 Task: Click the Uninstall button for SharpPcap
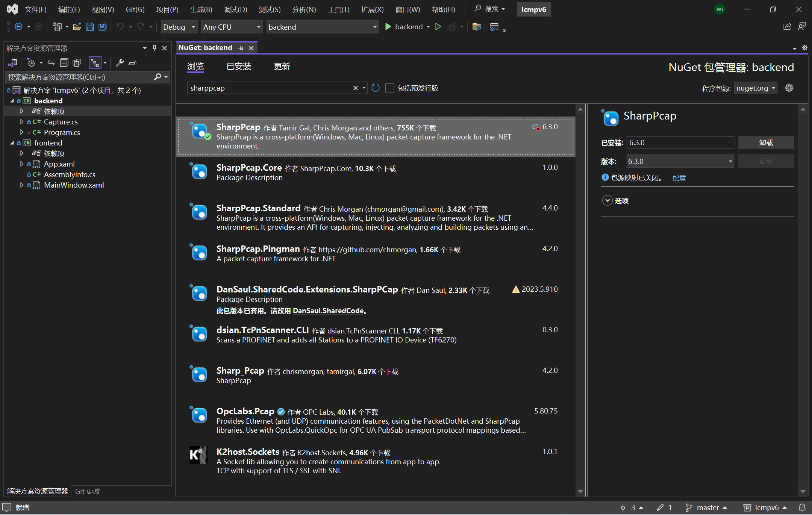(766, 143)
